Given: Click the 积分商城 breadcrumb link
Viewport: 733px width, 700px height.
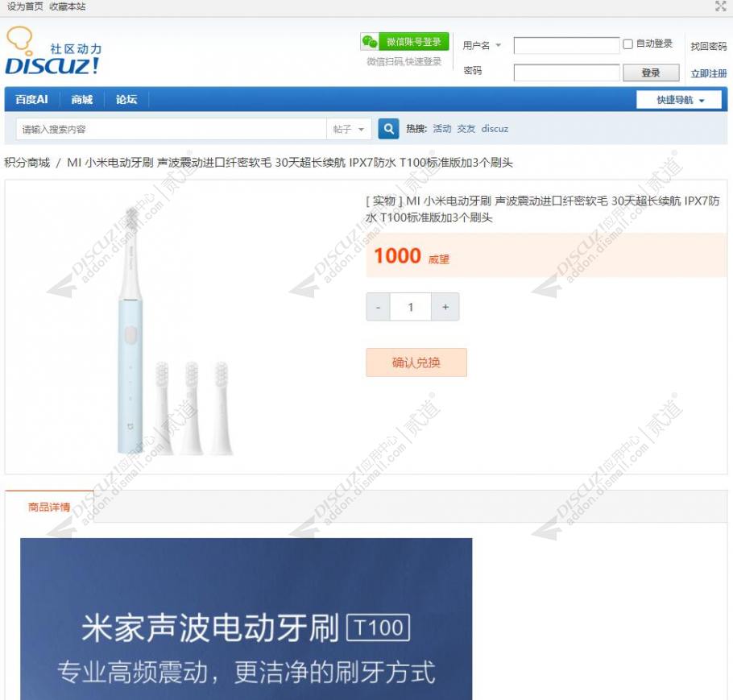Looking at the screenshot, I should click(27, 163).
